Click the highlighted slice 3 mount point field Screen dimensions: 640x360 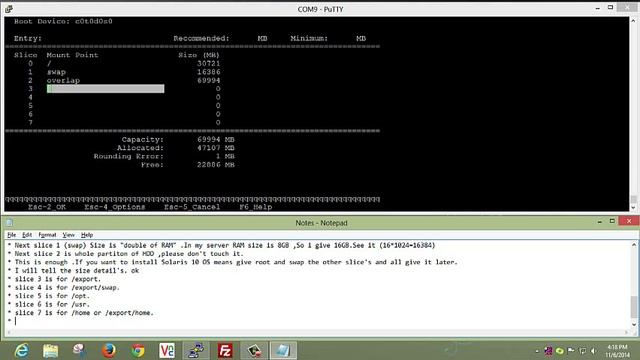[105, 89]
